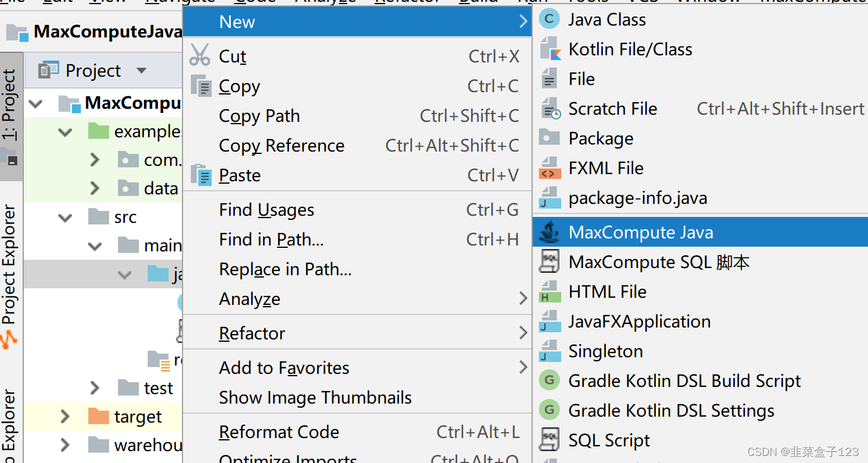Image resolution: width=868 pixels, height=463 pixels.
Task: Choose Copy Path from context menu
Action: click(259, 116)
